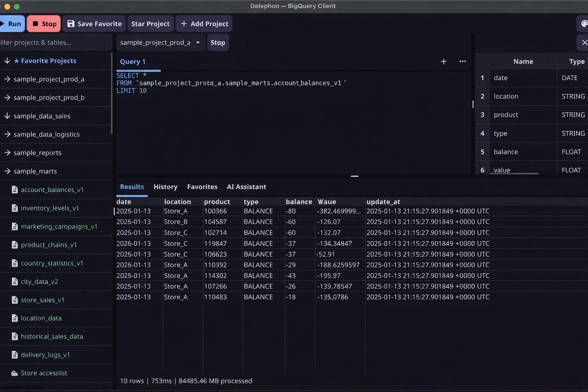588x392 pixels.
Task: Open the sample_project_prod_a dropdown
Action: [160, 42]
